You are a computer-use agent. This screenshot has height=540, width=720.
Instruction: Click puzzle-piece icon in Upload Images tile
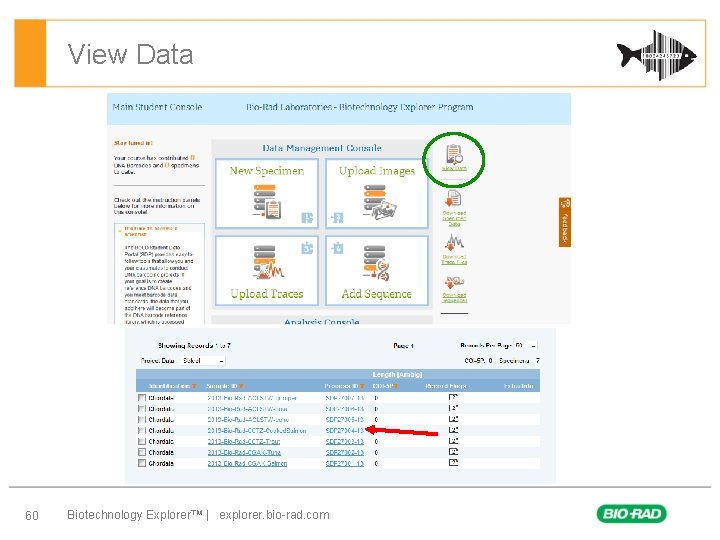pos(338,218)
